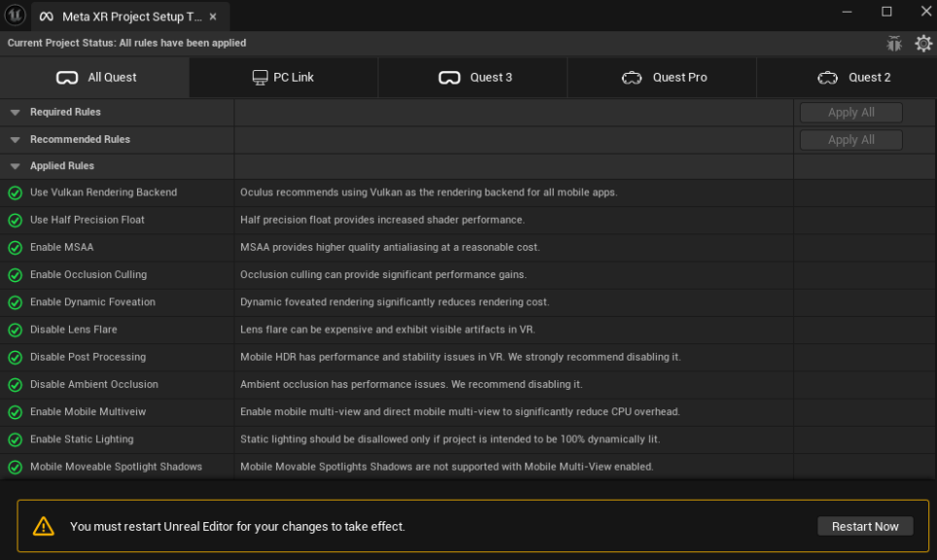Image resolution: width=937 pixels, height=560 pixels.
Task: Close the Meta XR Project Setup window
Action: click(925, 12)
